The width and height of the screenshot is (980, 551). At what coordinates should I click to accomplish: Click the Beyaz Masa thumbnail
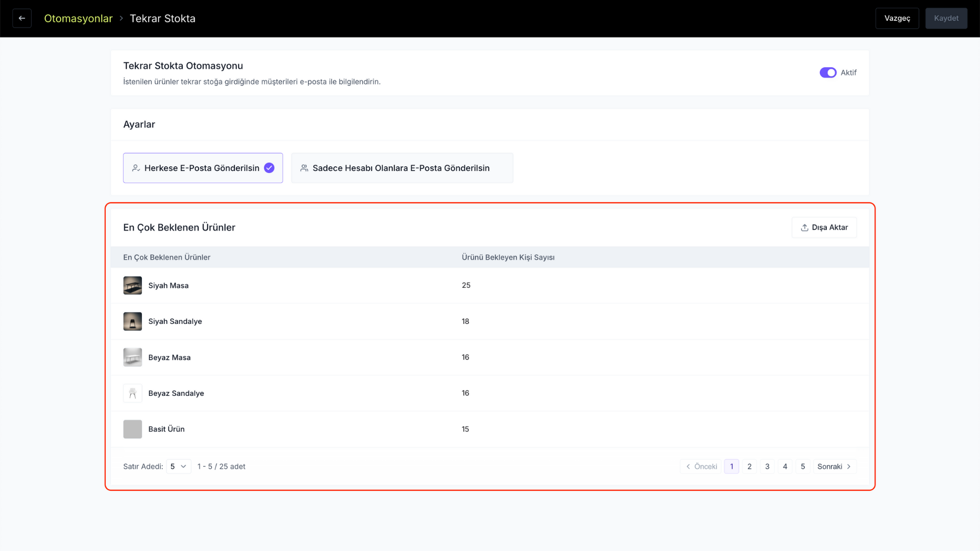(133, 357)
